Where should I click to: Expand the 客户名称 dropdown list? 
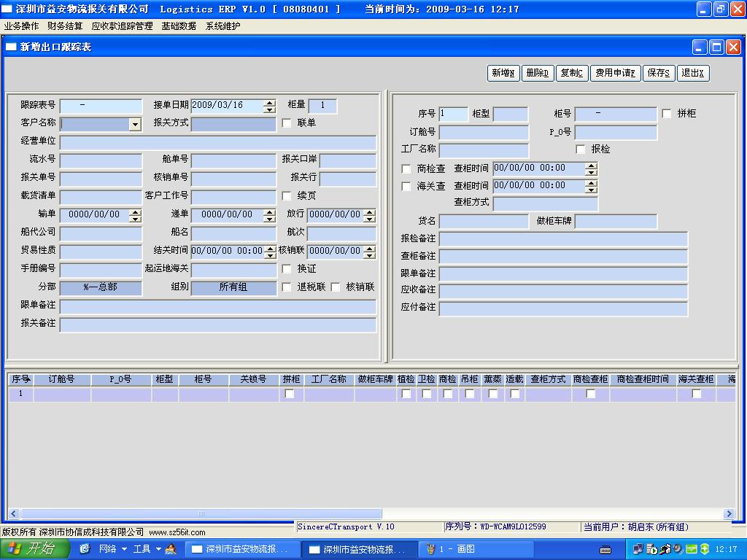point(135,125)
